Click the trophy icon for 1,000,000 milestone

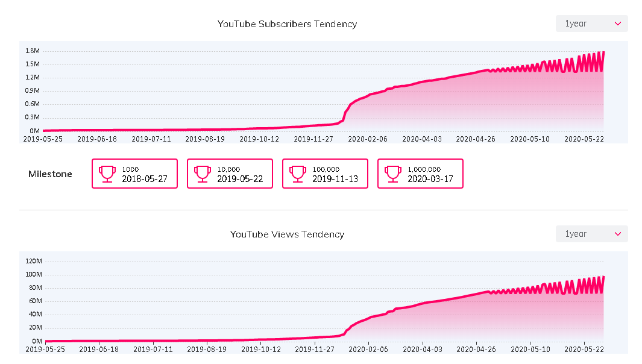pyautogui.click(x=393, y=174)
